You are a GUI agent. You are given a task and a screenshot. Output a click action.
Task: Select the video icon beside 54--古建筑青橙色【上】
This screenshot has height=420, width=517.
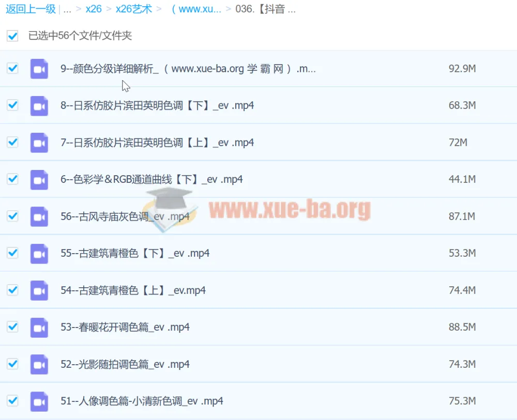[39, 290]
